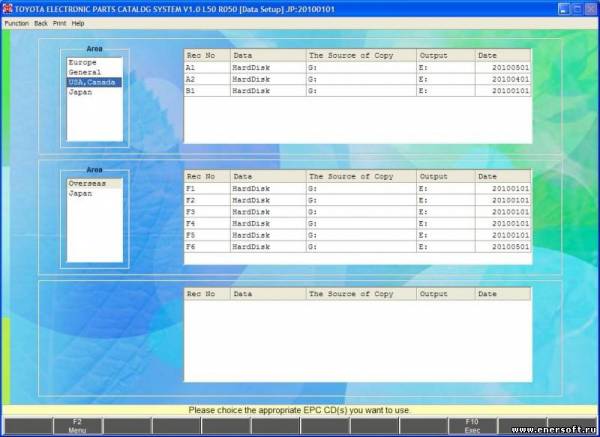Select Japan in second Area list
Viewport: 600px width, 437px height.
tap(95, 194)
